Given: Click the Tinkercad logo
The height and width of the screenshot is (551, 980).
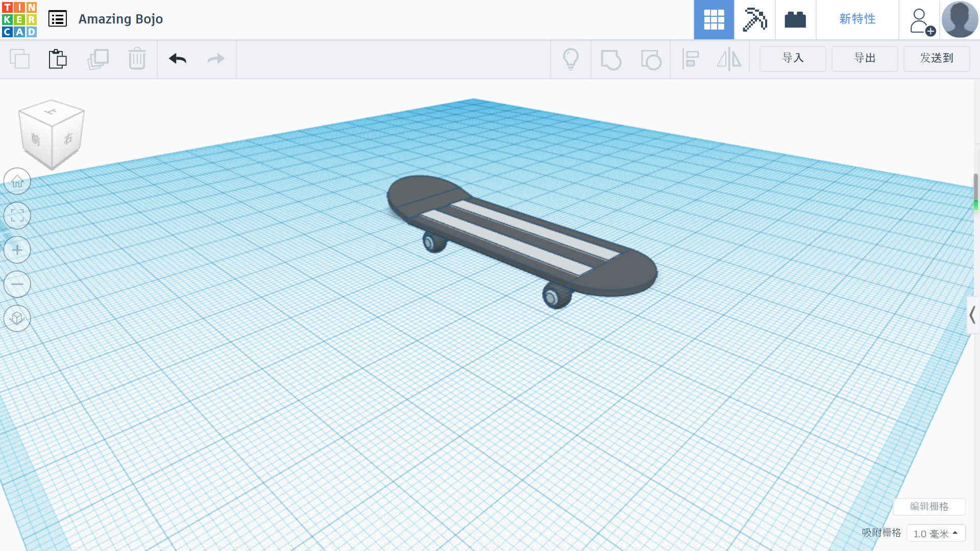Looking at the screenshot, I should (19, 19).
